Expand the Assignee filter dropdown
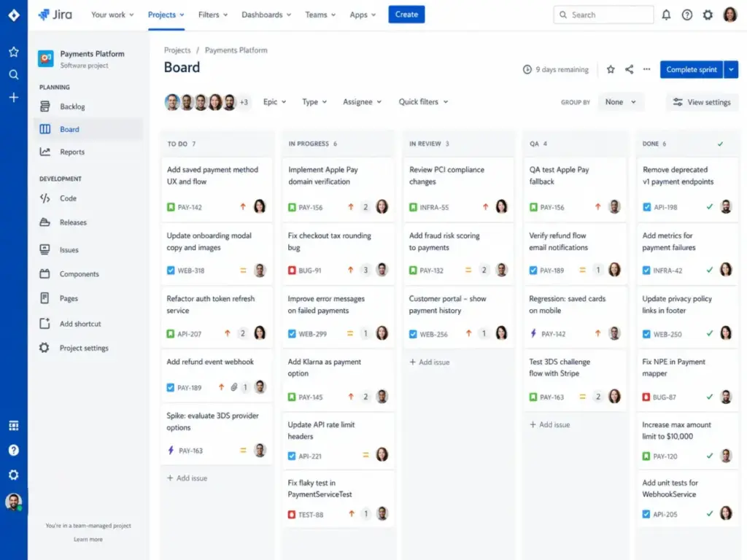Viewport: 747px width, 560px height. (362, 102)
